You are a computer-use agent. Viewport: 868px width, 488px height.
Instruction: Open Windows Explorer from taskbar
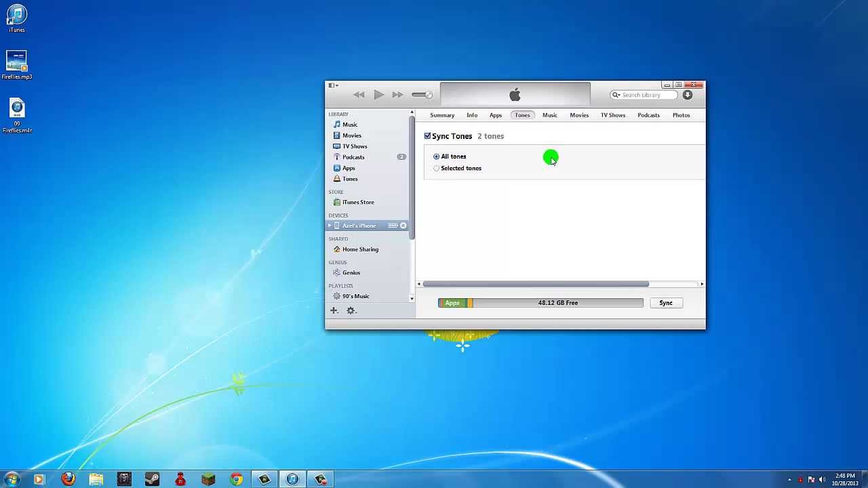coord(96,479)
